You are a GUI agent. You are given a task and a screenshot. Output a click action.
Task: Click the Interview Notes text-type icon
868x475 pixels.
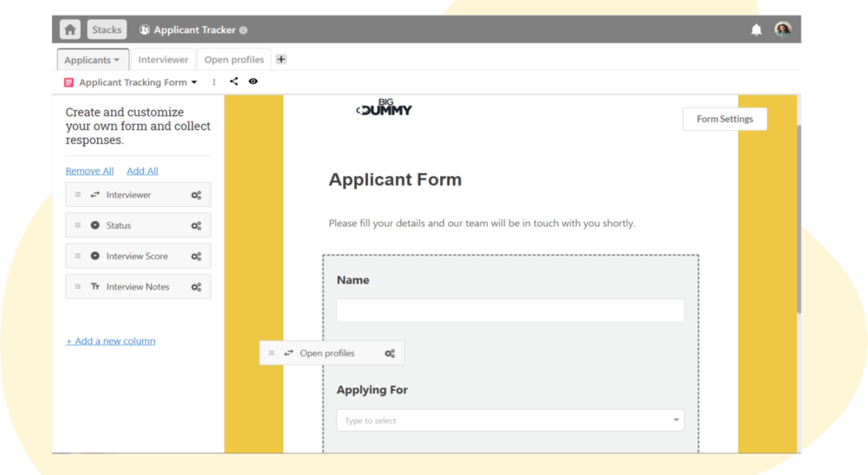(x=95, y=287)
